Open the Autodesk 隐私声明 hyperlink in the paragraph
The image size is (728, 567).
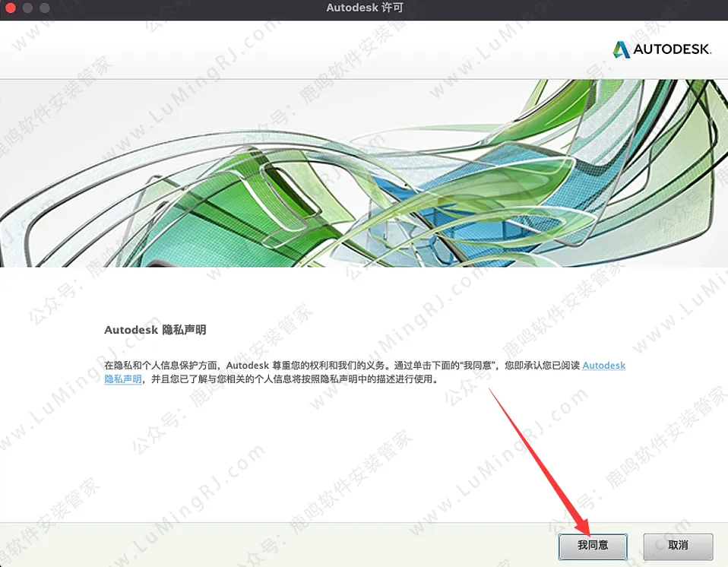603,366
